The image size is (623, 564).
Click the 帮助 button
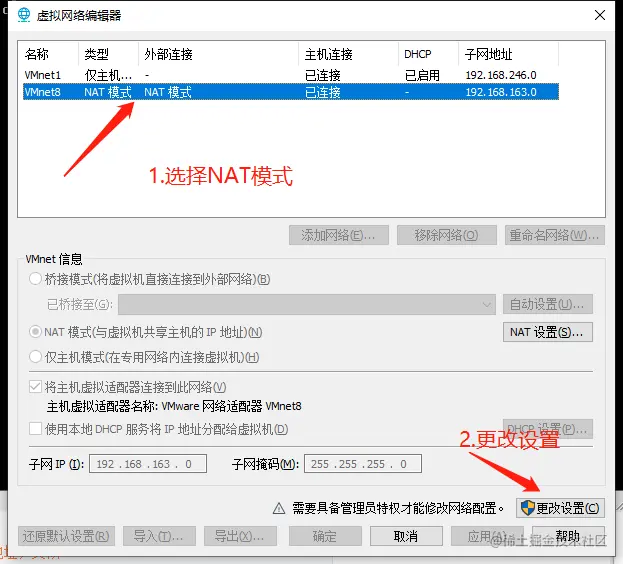coord(568,536)
